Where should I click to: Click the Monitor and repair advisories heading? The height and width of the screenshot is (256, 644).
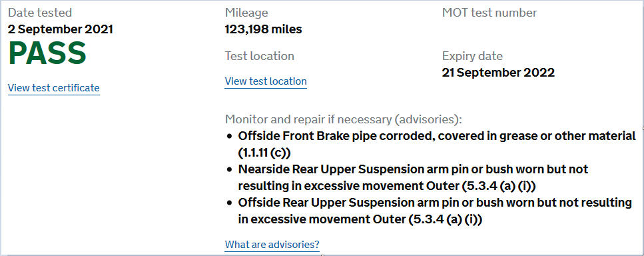point(344,119)
